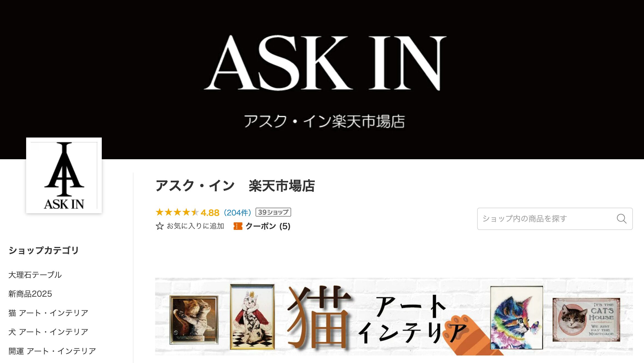Screen dimensions: 644x363
Task: Click the favorite star outline icon
Action: point(160,226)
